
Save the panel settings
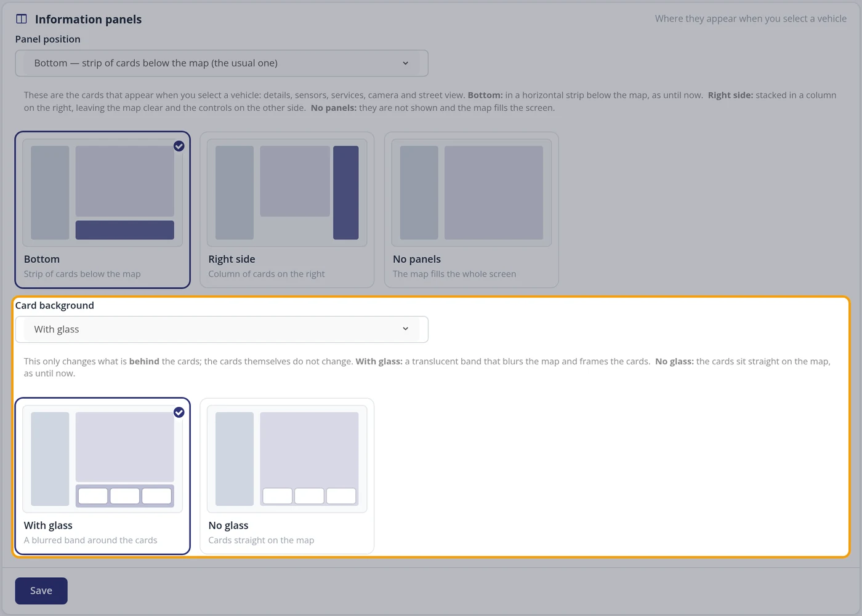point(41,591)
